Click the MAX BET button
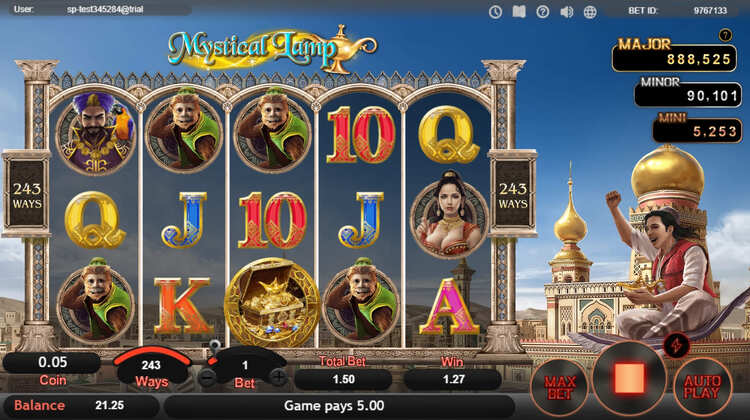The height and width of the screenshot is (420, 750). 560,387
